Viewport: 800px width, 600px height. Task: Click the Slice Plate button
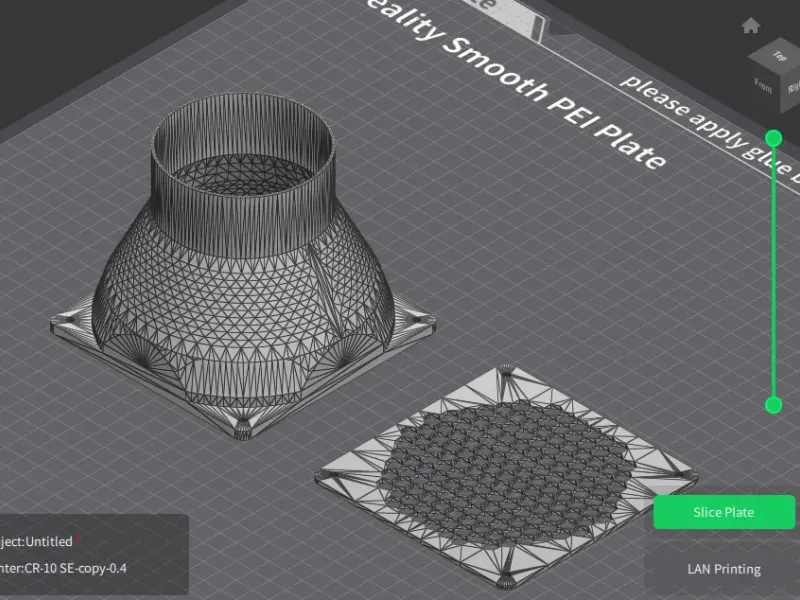click(724, 512)
